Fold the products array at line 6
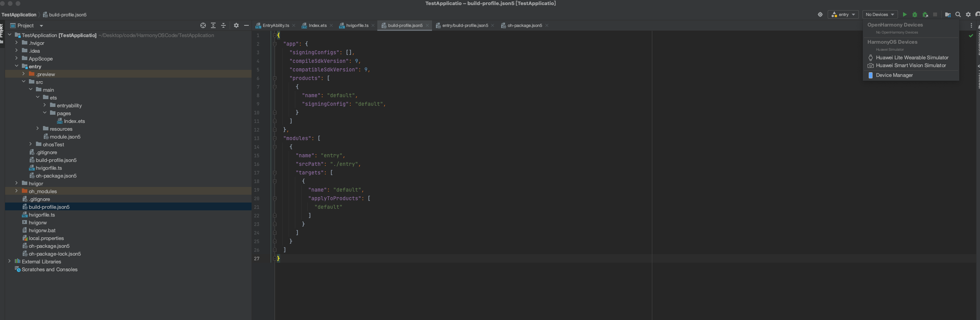Image resolution: width=980 pixels, height=320 pixels. coord(275,78)
